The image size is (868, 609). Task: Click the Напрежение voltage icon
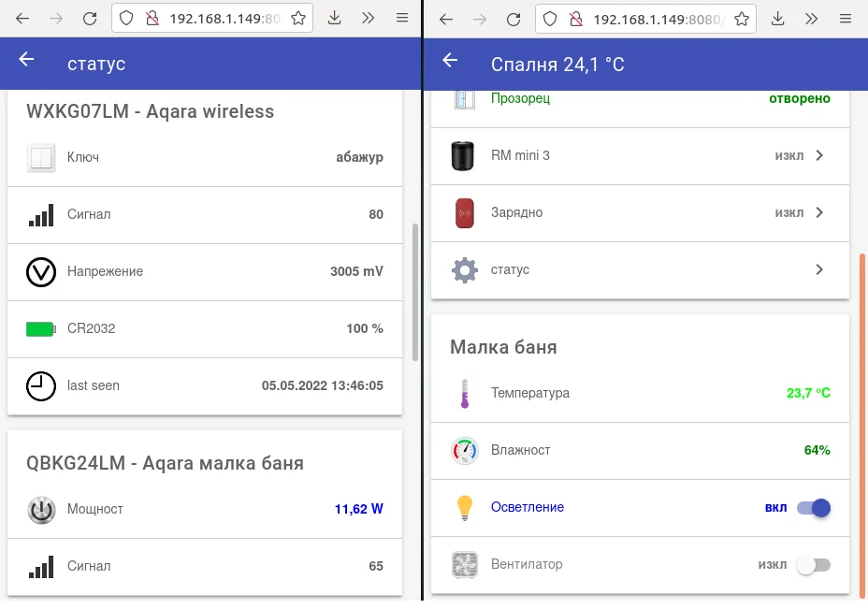pos(41,272)
